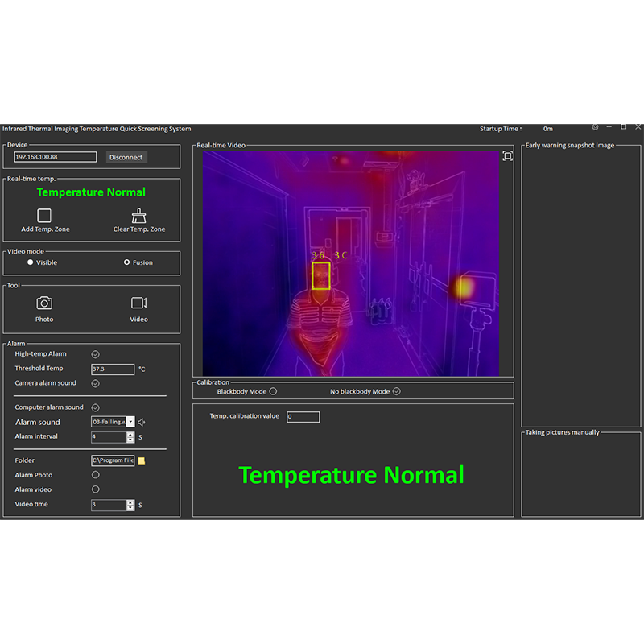
Task: Edit the Threshold Temp value 37.3
Action: (x=113, y=369)
